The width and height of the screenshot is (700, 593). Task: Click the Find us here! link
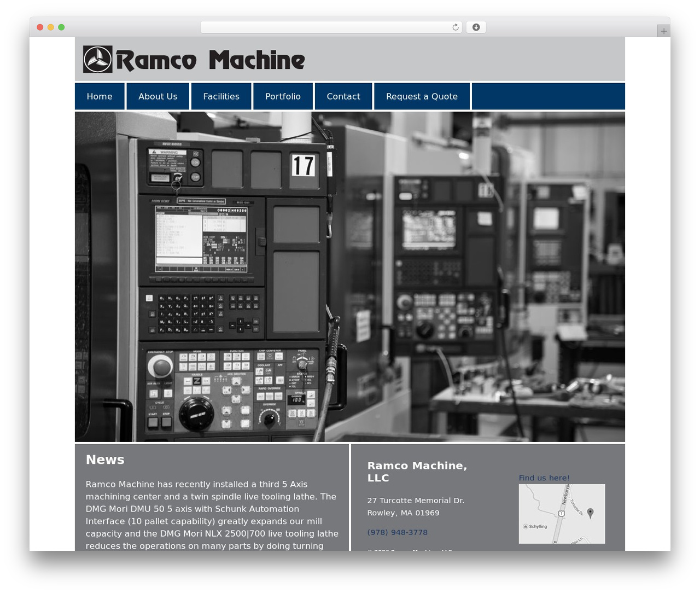544,478
